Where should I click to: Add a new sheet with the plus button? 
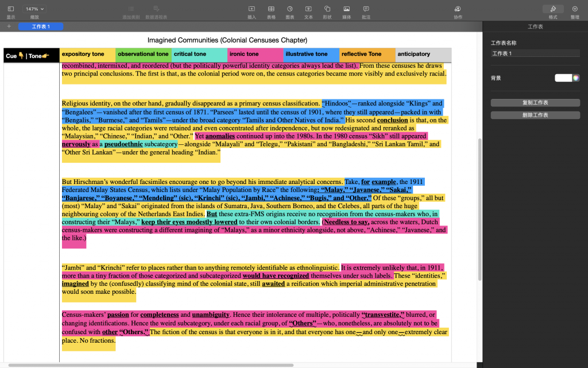click(9, 26)
